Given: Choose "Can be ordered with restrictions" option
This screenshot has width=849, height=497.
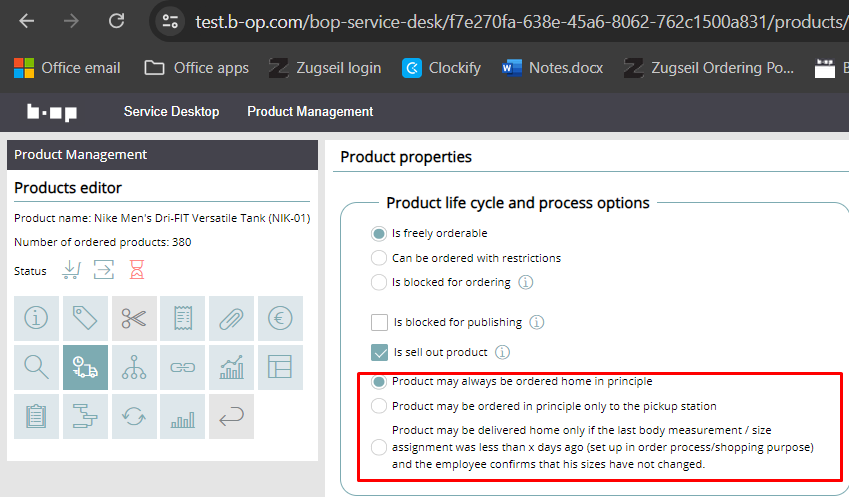Looking at the screenshot, I should [379, 258].
